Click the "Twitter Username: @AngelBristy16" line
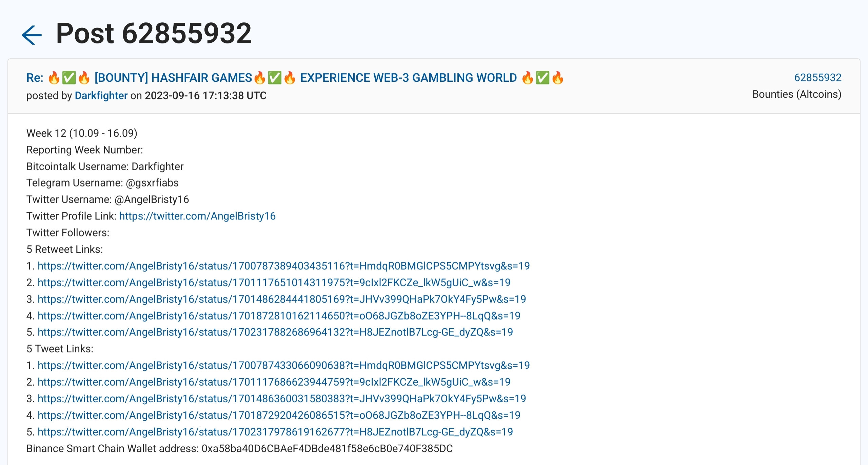 click(108, 199)
